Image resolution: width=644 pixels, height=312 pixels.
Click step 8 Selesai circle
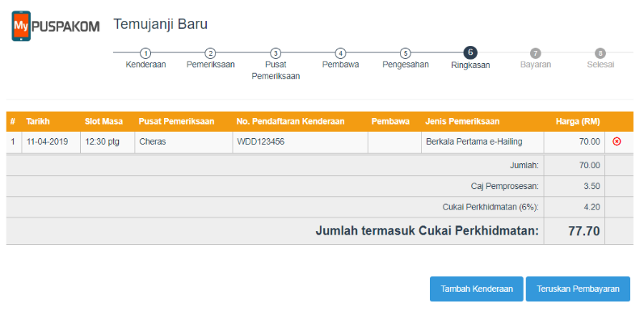600,53
